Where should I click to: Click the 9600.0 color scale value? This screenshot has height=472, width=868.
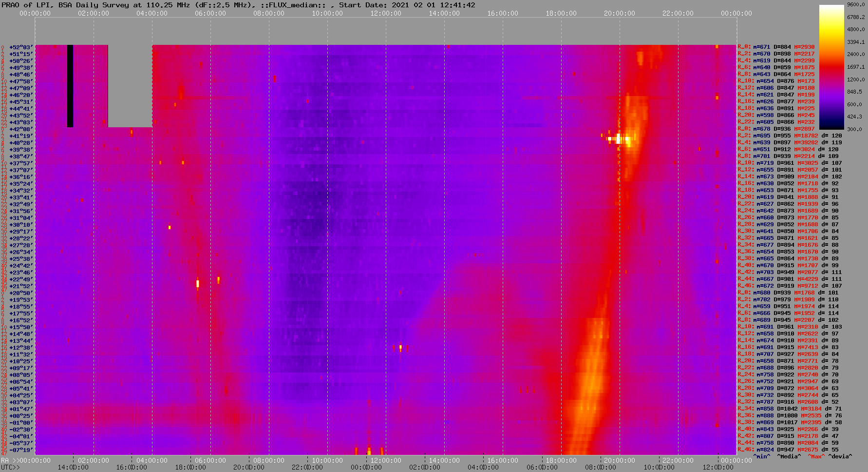click(x=856, y=4)
